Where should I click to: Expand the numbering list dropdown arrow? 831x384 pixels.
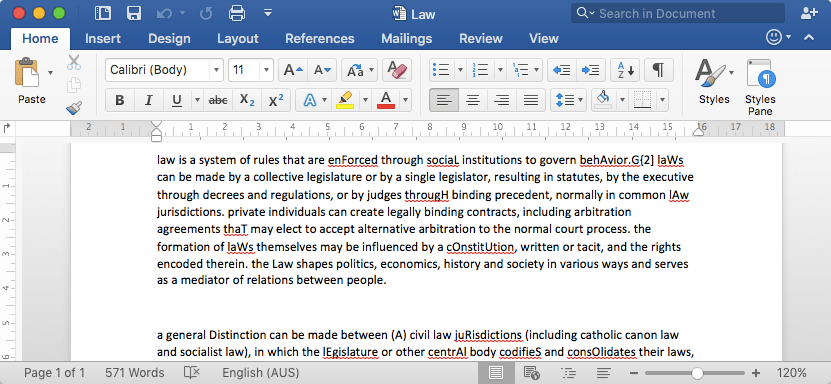tap(500, 70)
